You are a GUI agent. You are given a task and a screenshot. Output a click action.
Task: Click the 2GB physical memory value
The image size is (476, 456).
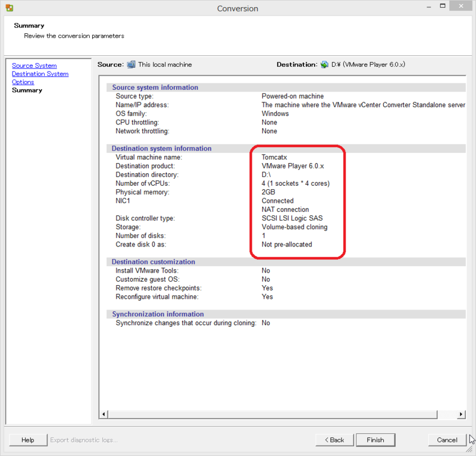click(268, 192)
